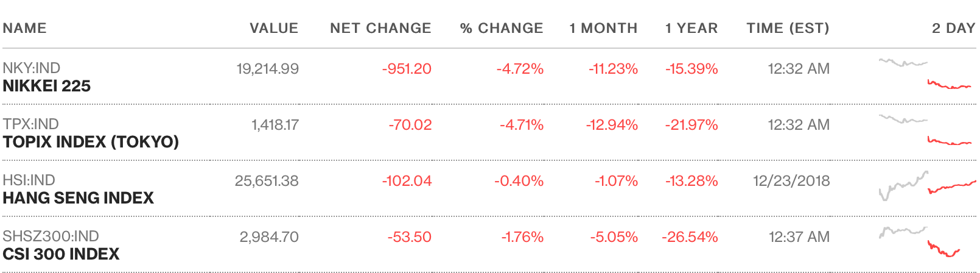Click the 1 YEAR column header
This screenshot has width=980, height=273.
pyautogui.click(x=691, y=28)
